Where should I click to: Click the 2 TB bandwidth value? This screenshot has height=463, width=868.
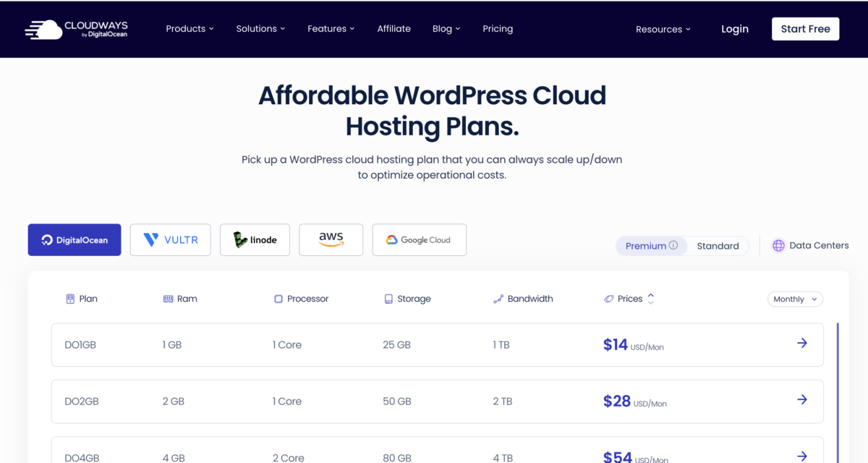click(x=503, y=402)
